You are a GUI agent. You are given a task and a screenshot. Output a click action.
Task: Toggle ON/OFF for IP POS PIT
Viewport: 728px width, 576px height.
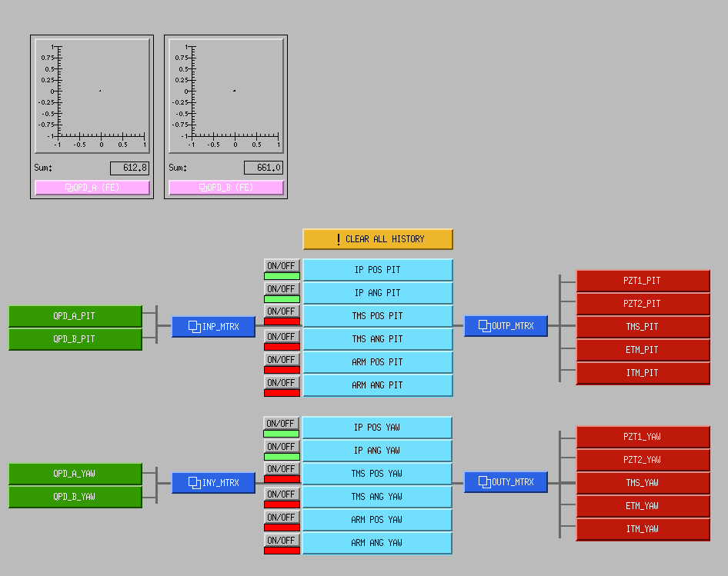pos(282,266)
